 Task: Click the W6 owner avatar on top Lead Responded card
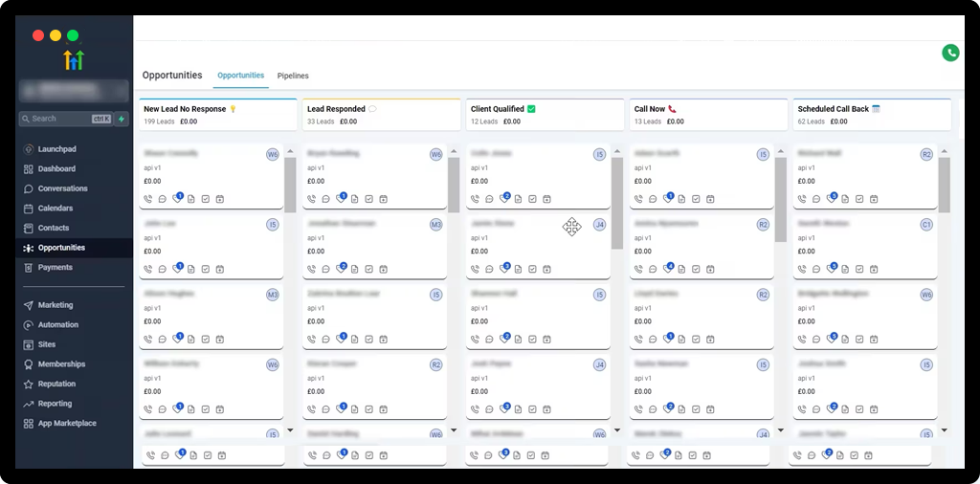coord(435,154)
